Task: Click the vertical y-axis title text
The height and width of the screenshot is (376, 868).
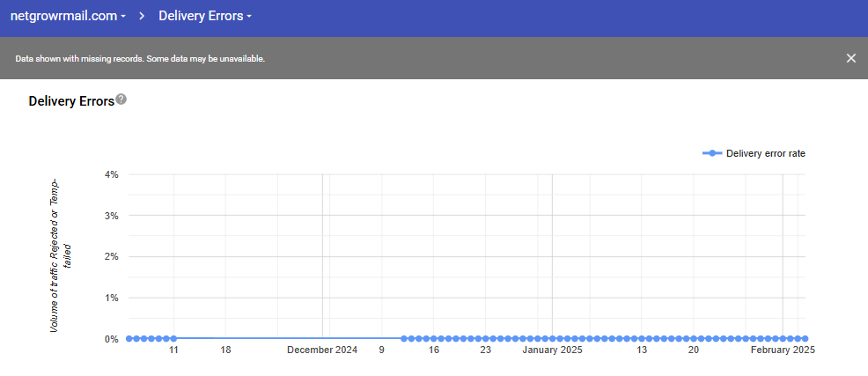Action: coord(60,255)
